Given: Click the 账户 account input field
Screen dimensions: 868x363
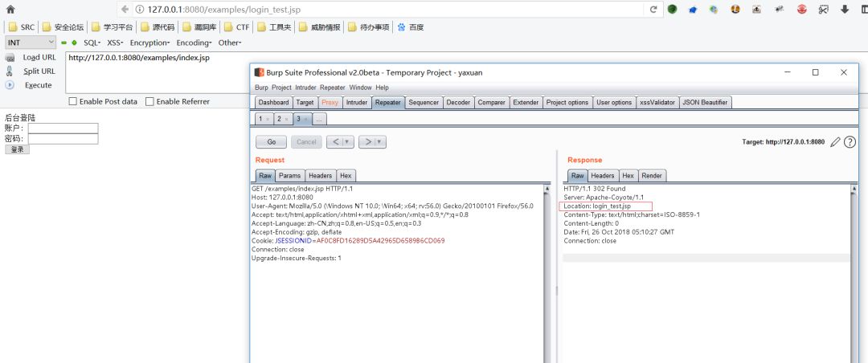Looking at the screenshot, I should (63, 128).
